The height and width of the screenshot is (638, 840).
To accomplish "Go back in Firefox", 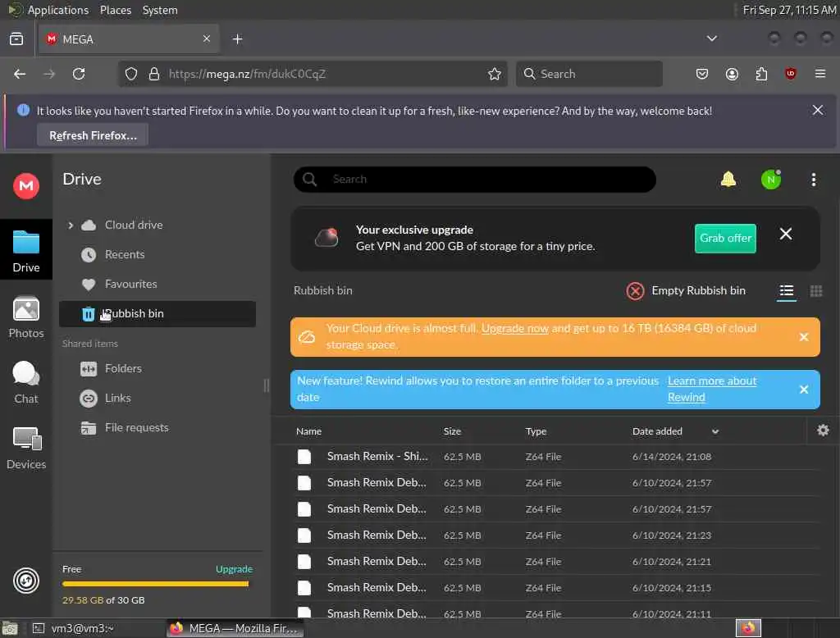I will coord(20,74).
